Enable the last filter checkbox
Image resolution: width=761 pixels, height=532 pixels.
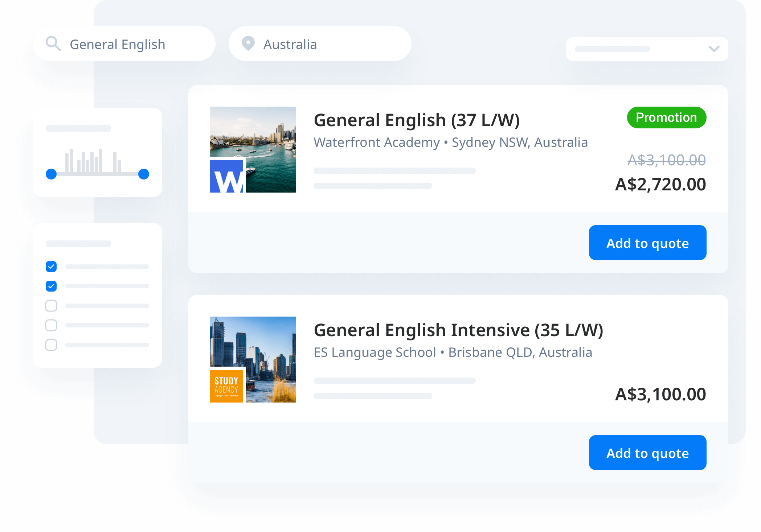pos(51,345)
